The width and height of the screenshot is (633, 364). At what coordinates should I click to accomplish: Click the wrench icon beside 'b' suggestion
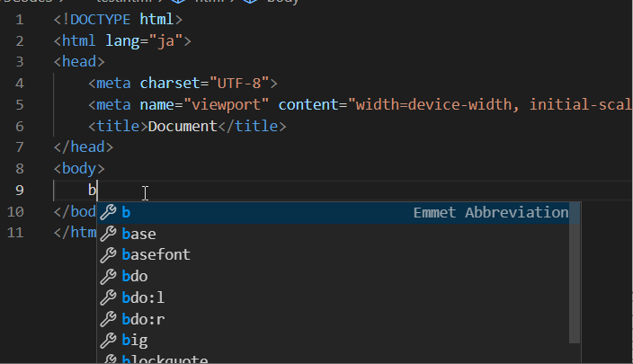click(108, 213)
